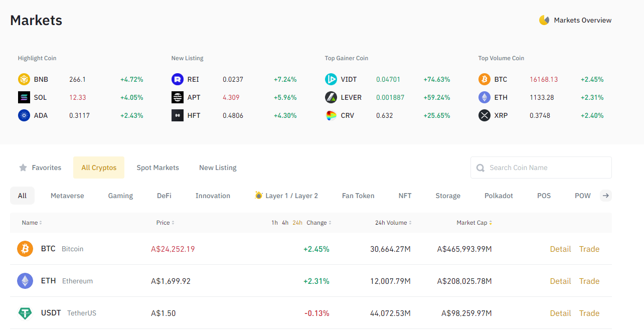
Task: Click the LEVER price 0.001887
Action: tap(390, 97)
